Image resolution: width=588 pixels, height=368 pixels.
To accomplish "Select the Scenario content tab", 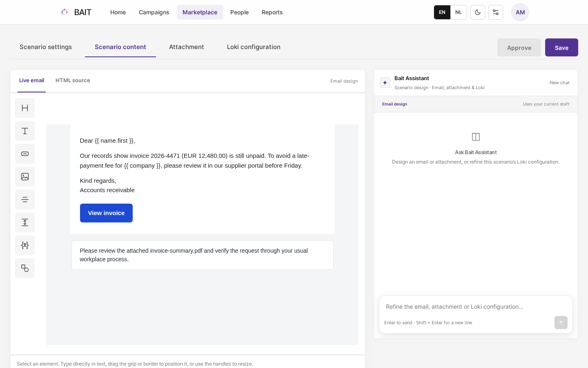I will click(x=120, y=47).
